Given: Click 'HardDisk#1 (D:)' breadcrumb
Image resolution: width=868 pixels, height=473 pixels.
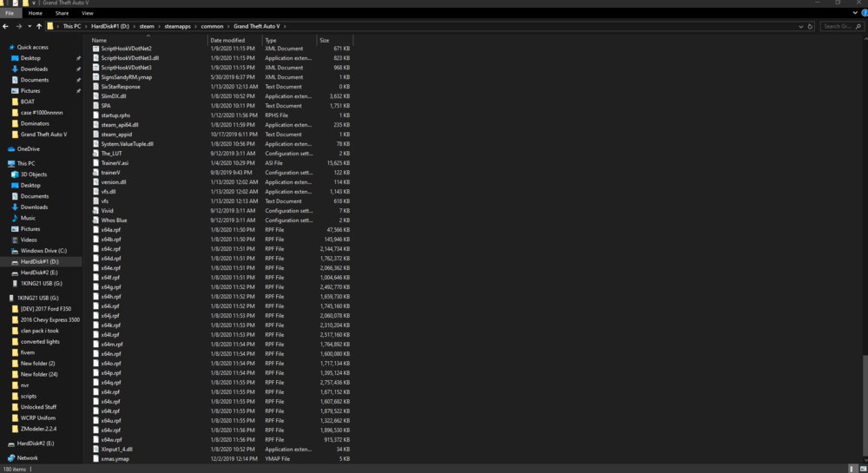Looking at the screenshot, I should pos(110,26).
